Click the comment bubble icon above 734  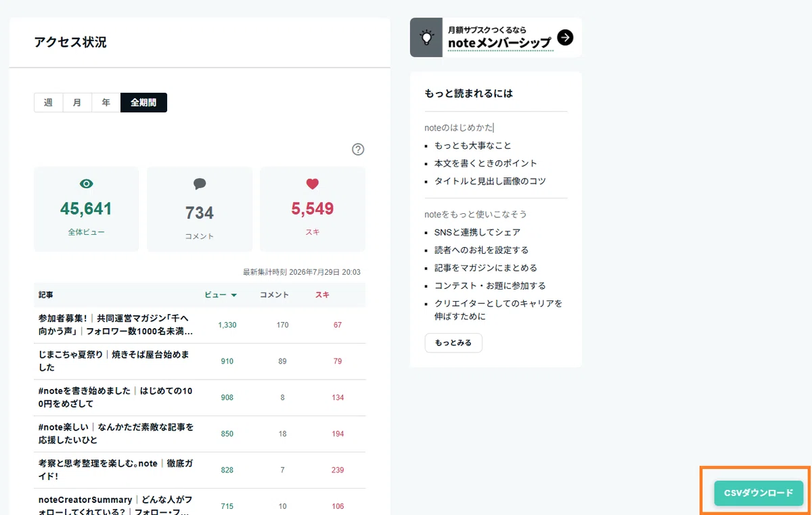(200, 184)
